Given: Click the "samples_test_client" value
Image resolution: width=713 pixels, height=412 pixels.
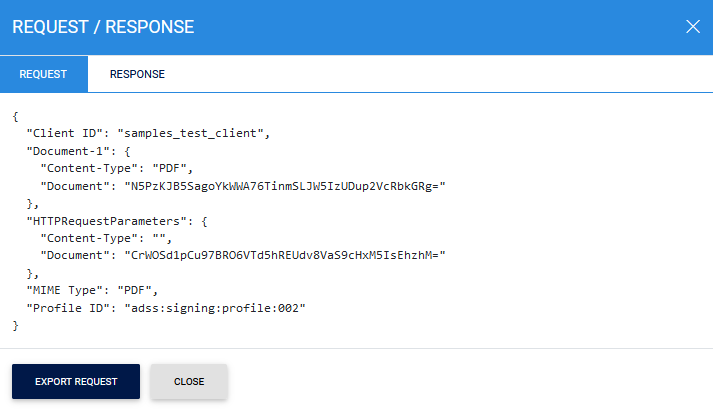Looking at the screenshot, I should point(194,132).
